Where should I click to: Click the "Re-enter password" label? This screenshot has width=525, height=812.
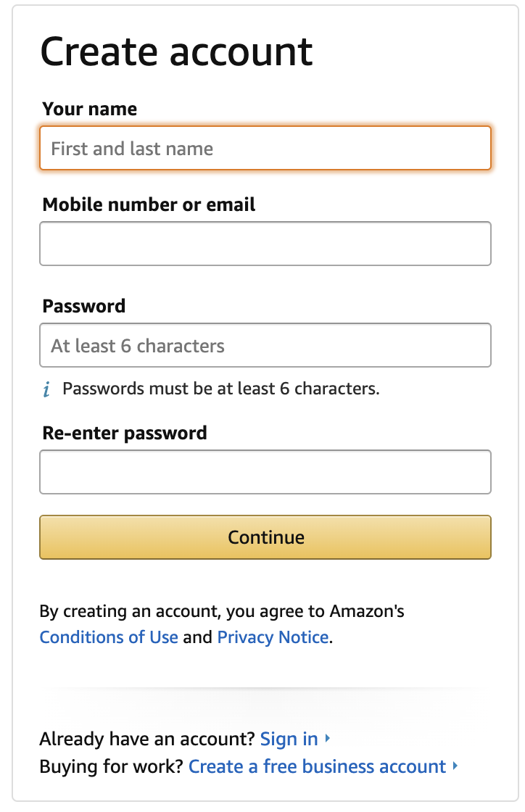point(125,433)
